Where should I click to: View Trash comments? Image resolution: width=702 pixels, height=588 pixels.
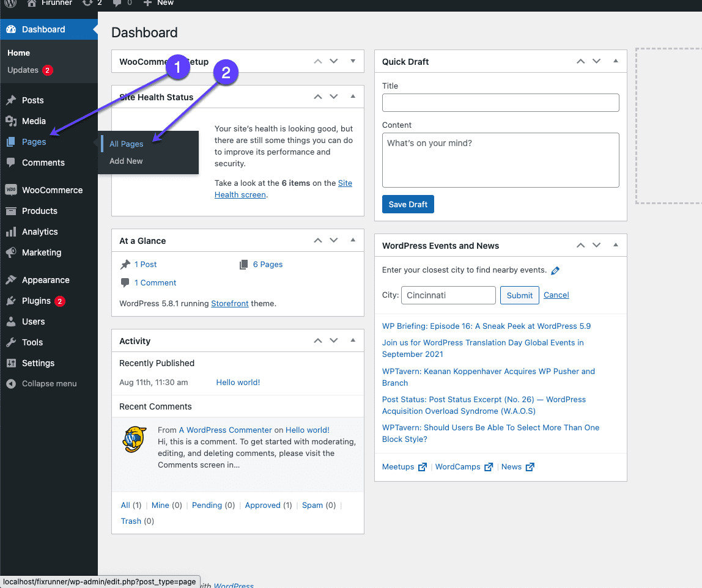click(131, 521)
